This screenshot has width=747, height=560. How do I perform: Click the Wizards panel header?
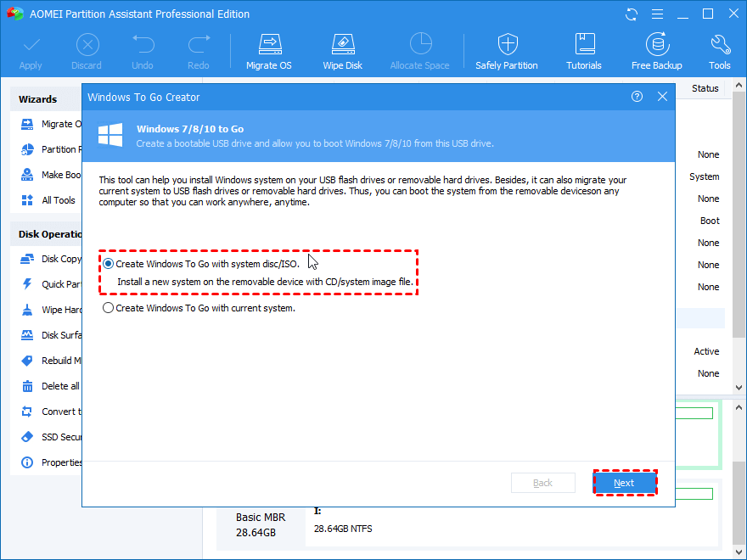(x=46, y=99)
